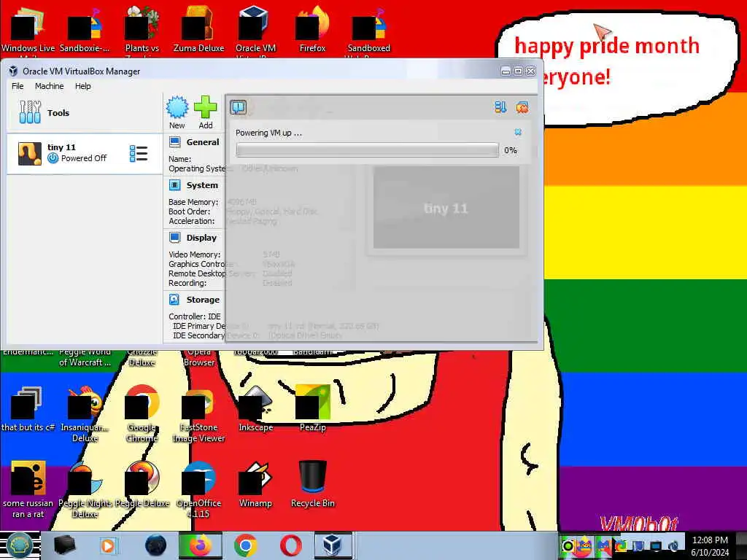Click the Display section screen icon

pos(175,237)
